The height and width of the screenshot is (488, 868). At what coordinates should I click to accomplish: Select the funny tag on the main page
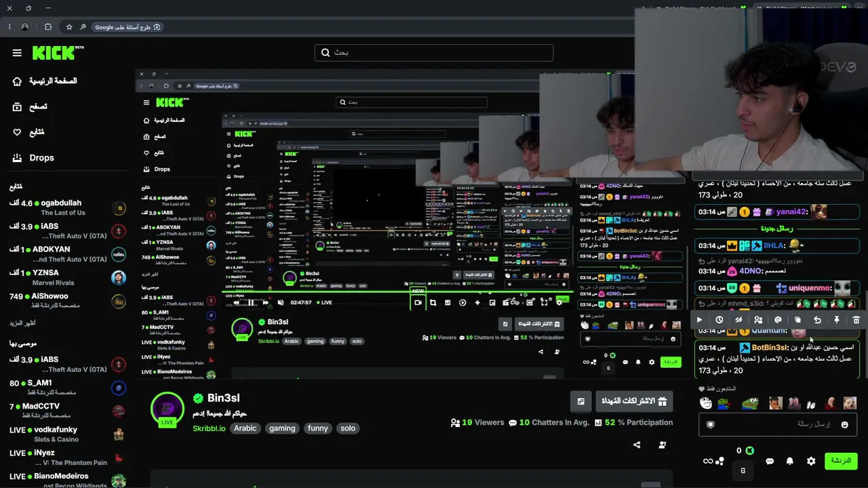click(318, 428)
